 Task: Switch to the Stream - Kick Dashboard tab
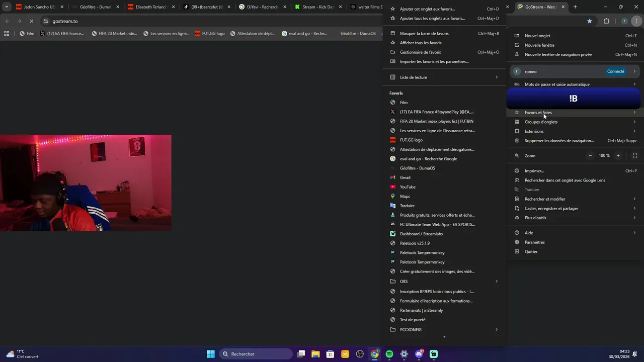(317, 7)
